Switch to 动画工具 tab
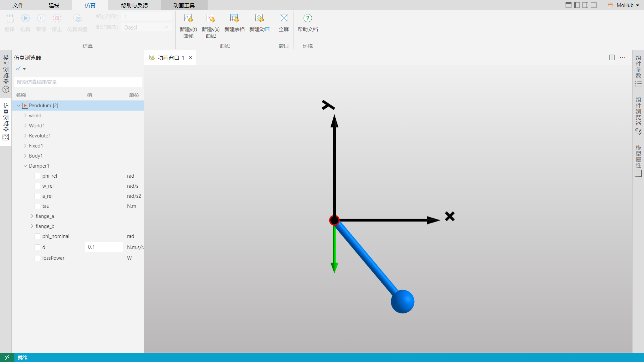Screen dimensions: 644x362 pos(184,5)
